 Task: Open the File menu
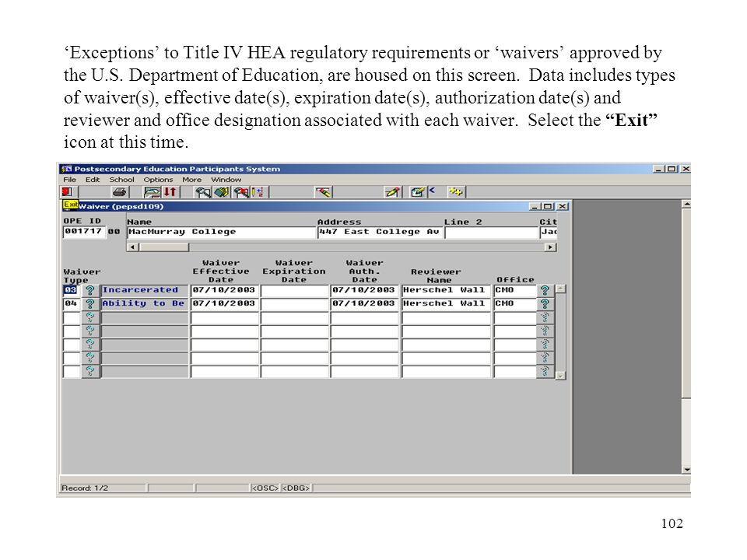pos(69,180)
